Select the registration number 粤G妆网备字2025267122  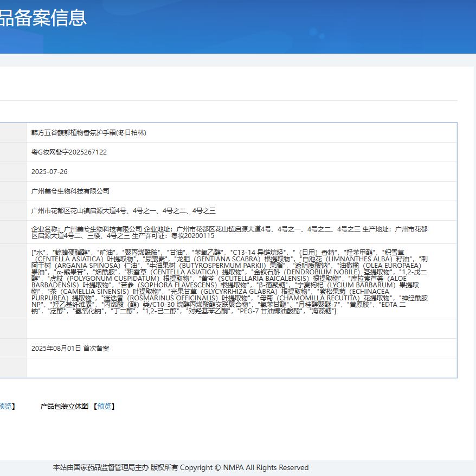[x=69, y=152]
